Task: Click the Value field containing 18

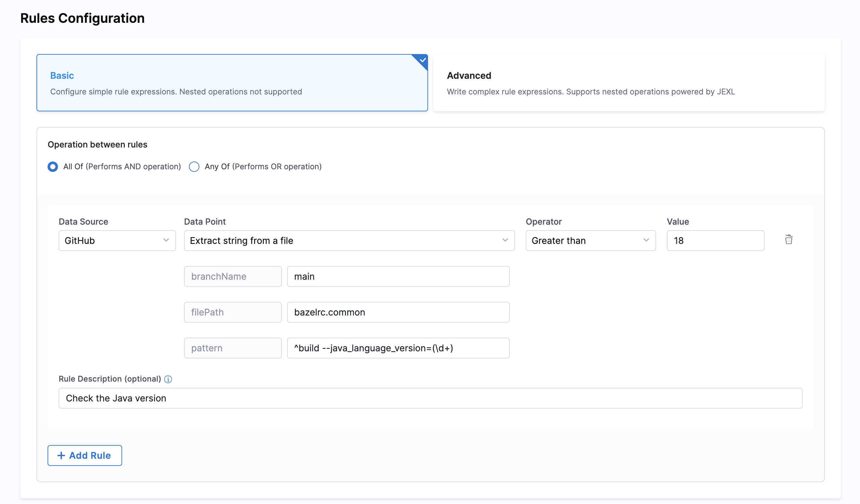Action: [x=715, y=241]
